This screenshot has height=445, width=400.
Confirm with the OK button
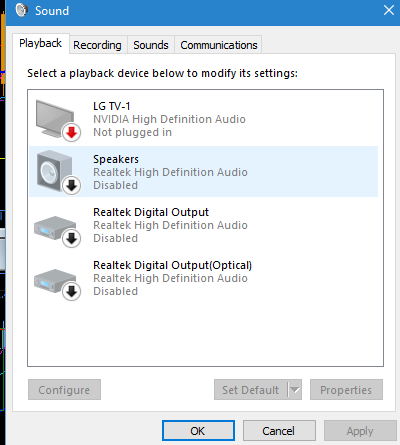[x=198, y=431]
